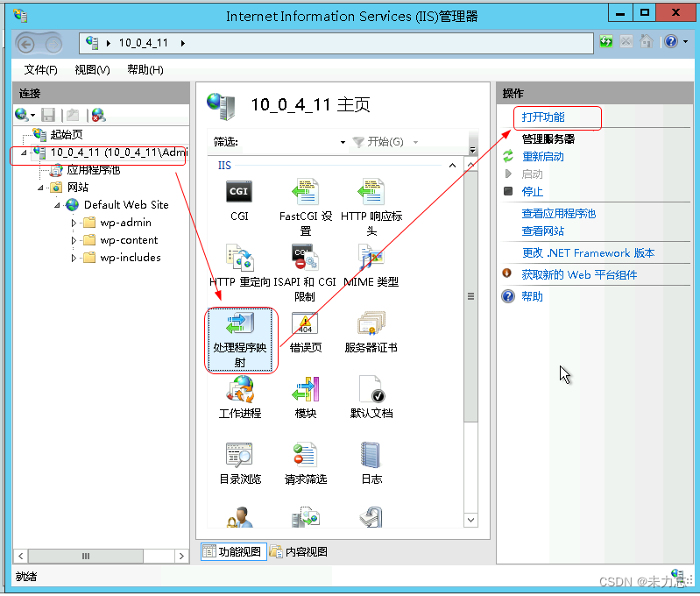Select the HTTP 重定向 icon
Image resolution: width=700 pixels, height=596 pixels.
coord(240,258)
